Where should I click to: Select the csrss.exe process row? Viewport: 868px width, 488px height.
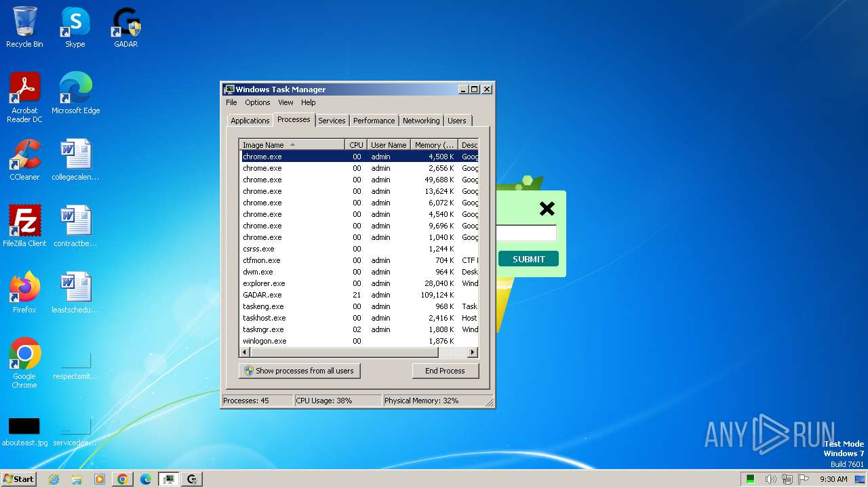(359, 249)
